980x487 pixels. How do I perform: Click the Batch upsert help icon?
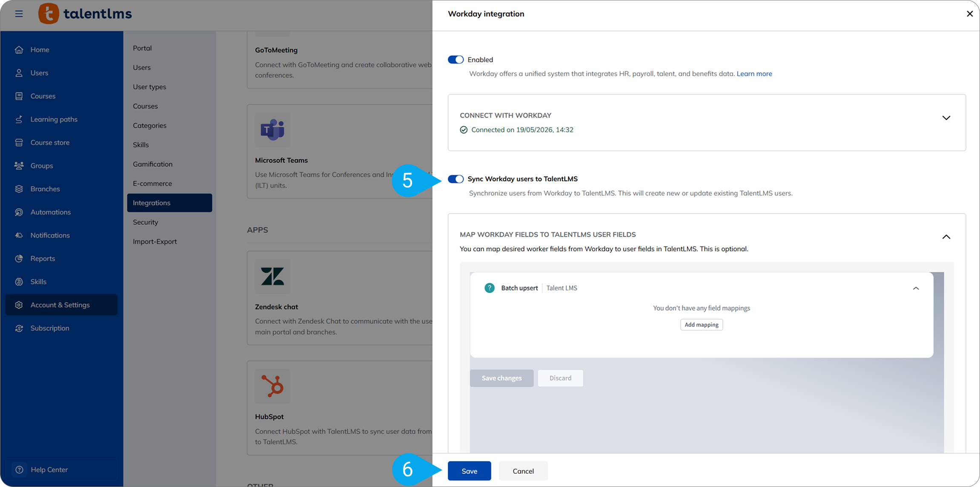click(490, 288)
